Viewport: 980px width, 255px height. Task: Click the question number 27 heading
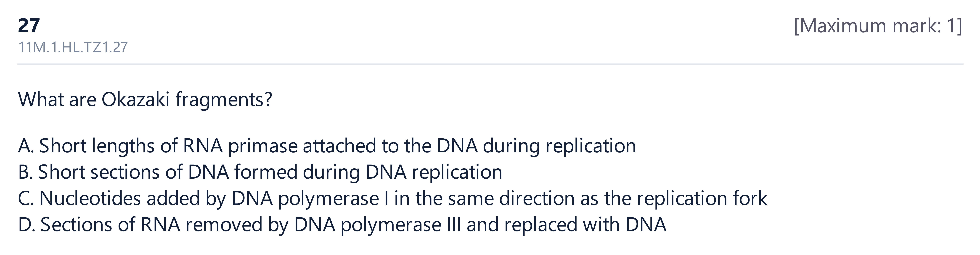point(29,26)
